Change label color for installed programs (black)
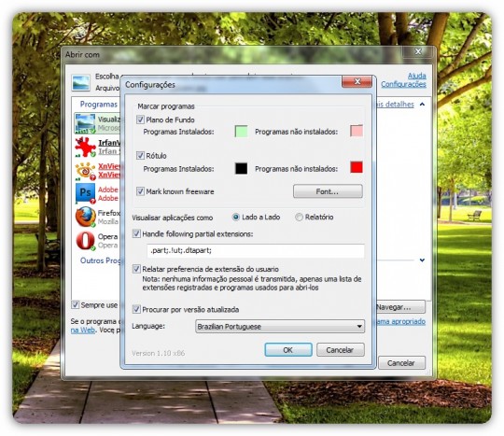This screenshot has width=504, height=436. [x=242, y=168]
